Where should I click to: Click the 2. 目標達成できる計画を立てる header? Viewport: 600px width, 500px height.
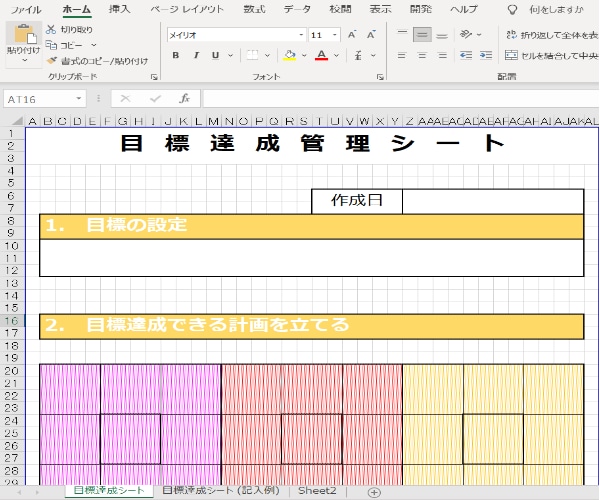tap(311, 326)
